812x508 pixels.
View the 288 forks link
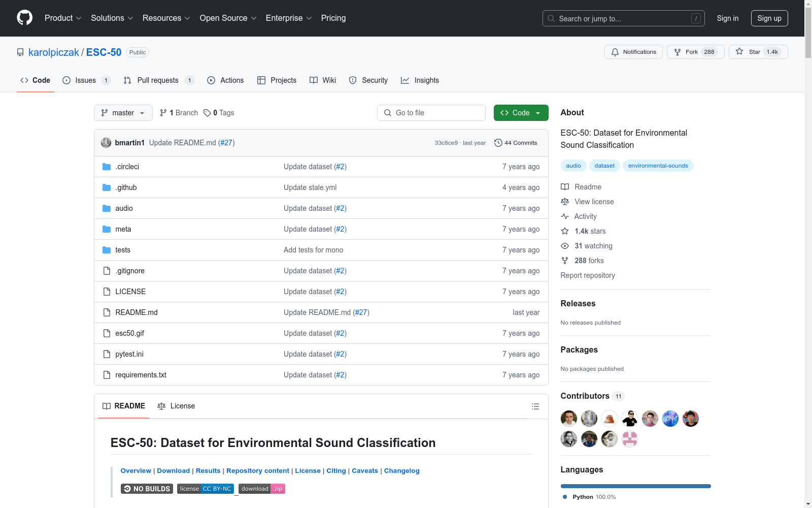(x=583, y=261)
